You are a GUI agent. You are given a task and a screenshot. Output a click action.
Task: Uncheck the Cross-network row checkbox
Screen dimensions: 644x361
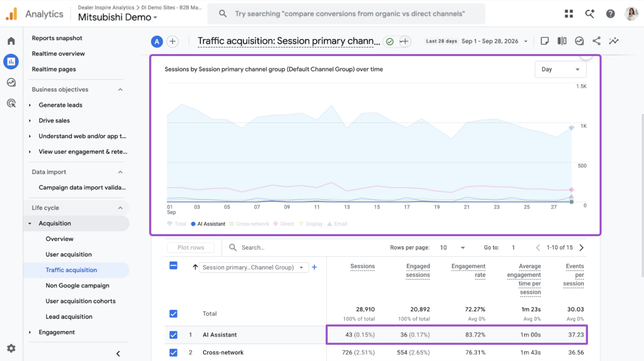(x=173, y=352)
